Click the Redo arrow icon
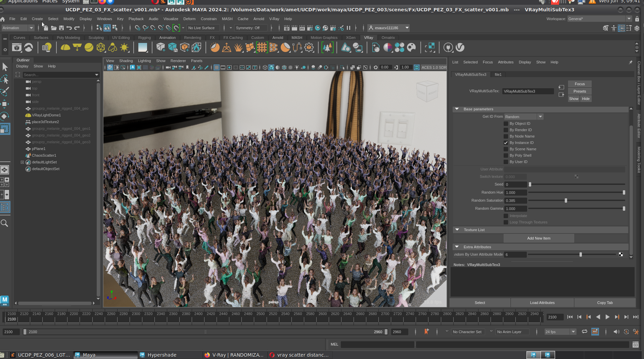Image resolution: width=644 pixels, height=359 pixels. 77,28
